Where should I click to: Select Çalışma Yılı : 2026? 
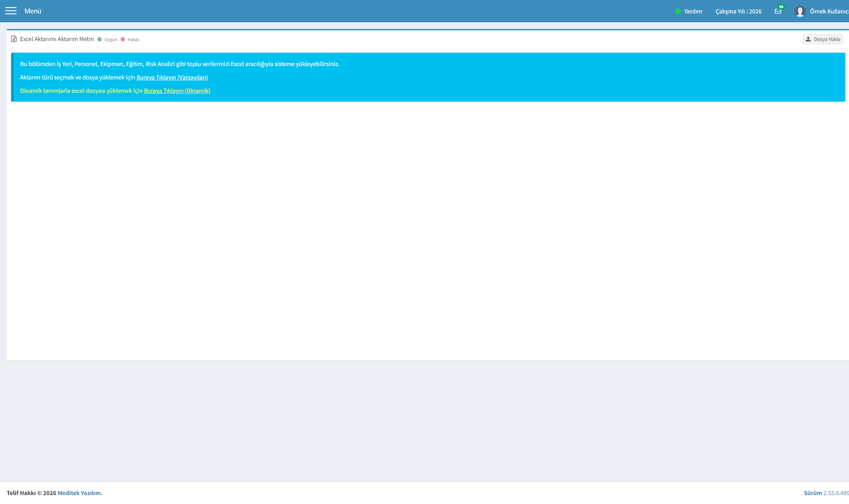click(x=738, y=11)
